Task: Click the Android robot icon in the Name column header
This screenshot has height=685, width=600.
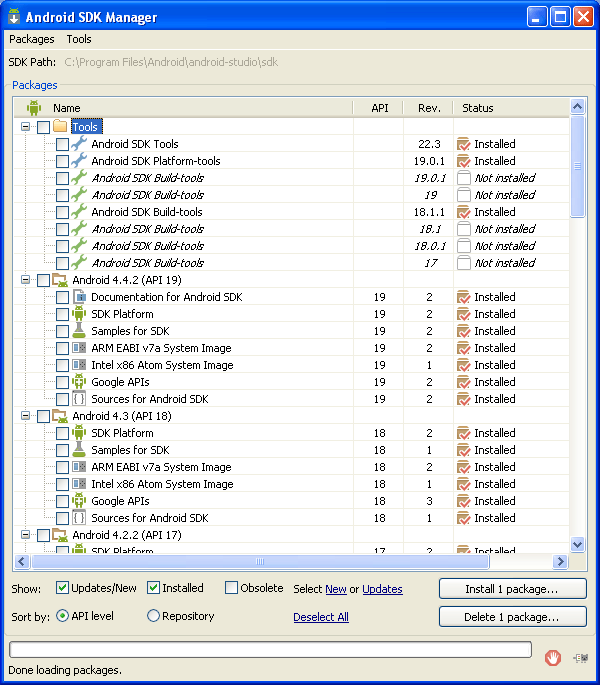Action: coord(34,107)
